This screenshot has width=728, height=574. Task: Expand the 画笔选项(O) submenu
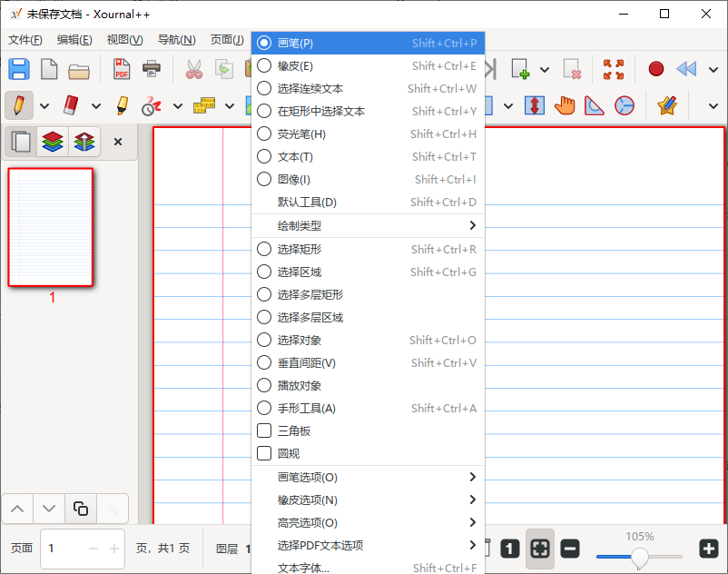click(x=368, y=477)
